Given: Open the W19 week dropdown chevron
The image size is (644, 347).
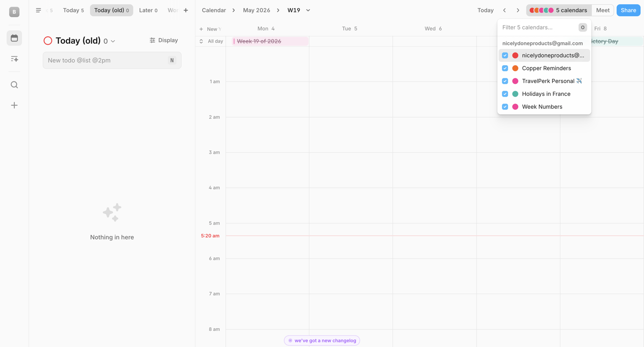Looking at the screenshot, I should 308,10.
